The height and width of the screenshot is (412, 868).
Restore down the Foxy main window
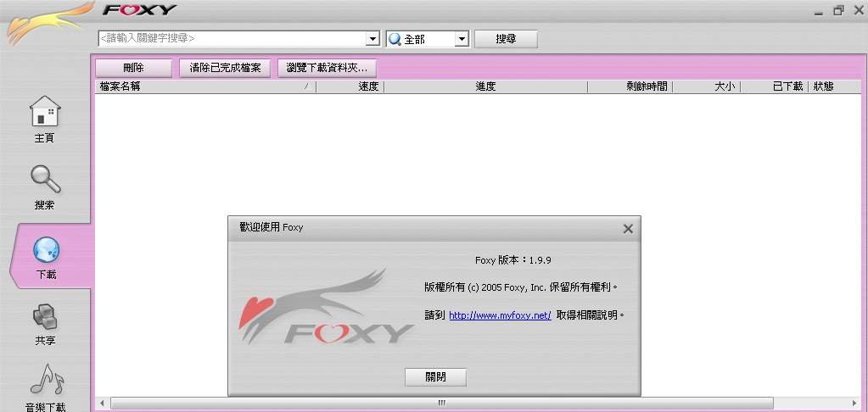coord(838,10)
